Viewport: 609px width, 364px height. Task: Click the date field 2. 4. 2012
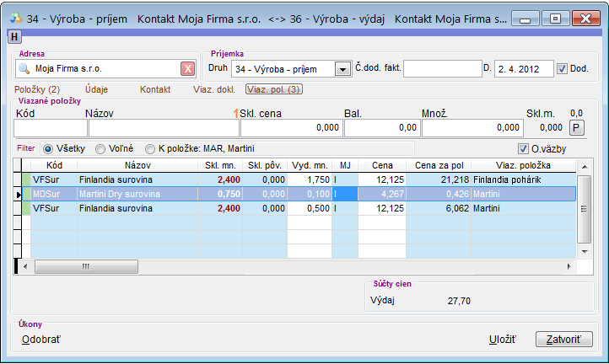pyautogui.click(x=523, y=69)
